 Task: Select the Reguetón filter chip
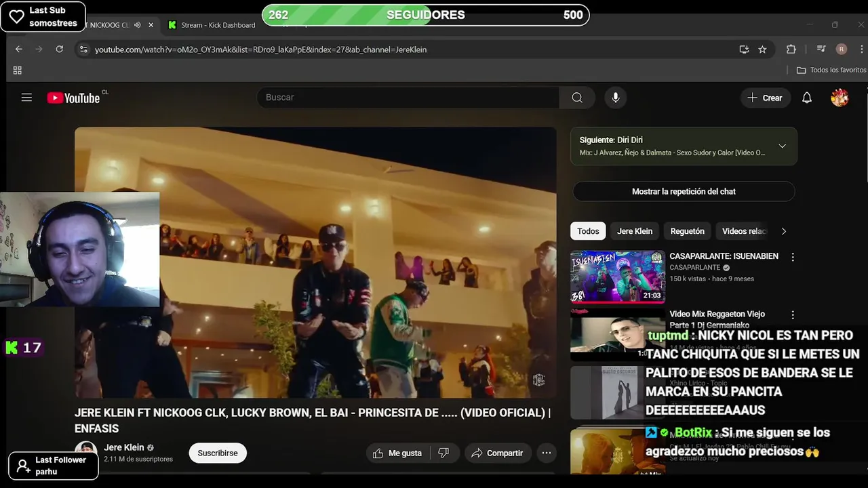pos(688,231)
